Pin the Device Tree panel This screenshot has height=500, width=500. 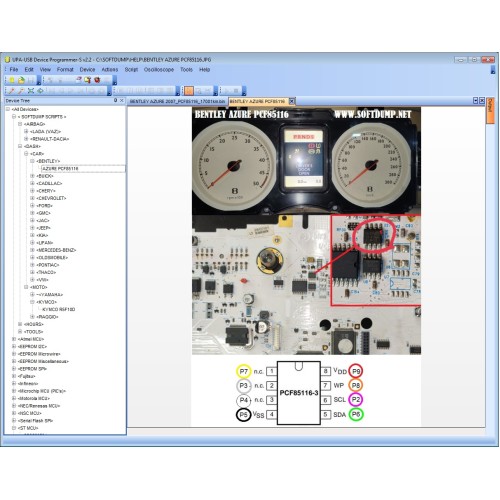(115, 100)
